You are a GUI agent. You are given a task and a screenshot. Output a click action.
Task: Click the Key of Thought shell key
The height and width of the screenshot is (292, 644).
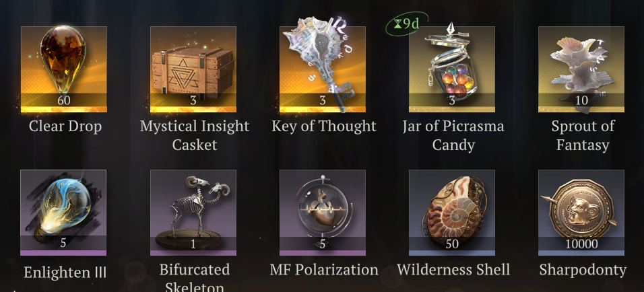[x=323, y=69]
